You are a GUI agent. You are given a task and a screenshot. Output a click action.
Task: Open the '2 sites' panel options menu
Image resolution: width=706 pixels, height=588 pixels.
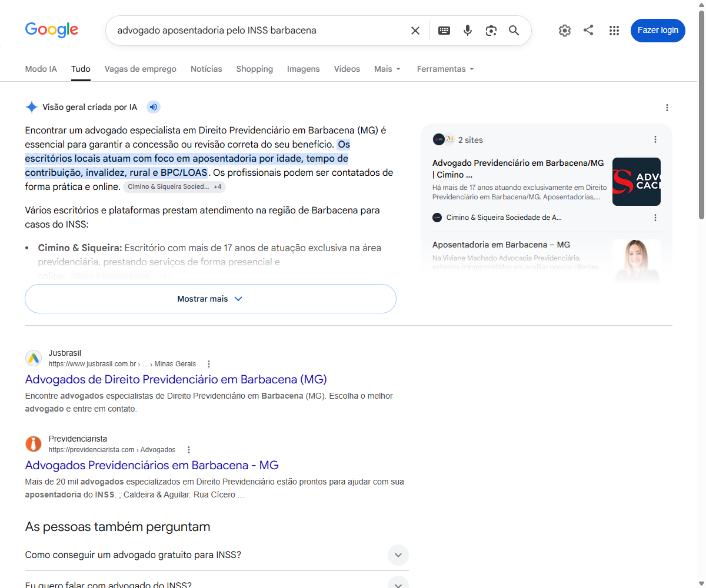(655, 139)
